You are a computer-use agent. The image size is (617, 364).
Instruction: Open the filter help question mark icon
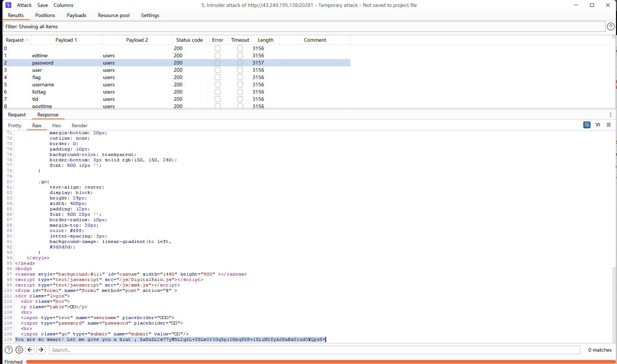[x=611, y=26]
